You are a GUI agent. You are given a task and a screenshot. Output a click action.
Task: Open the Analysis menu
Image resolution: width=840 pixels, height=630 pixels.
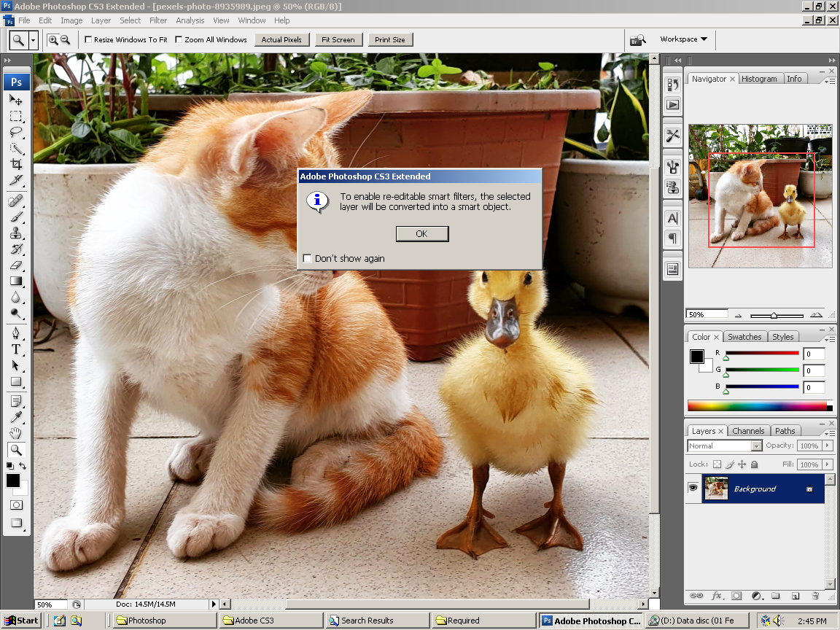pos(190,20)
